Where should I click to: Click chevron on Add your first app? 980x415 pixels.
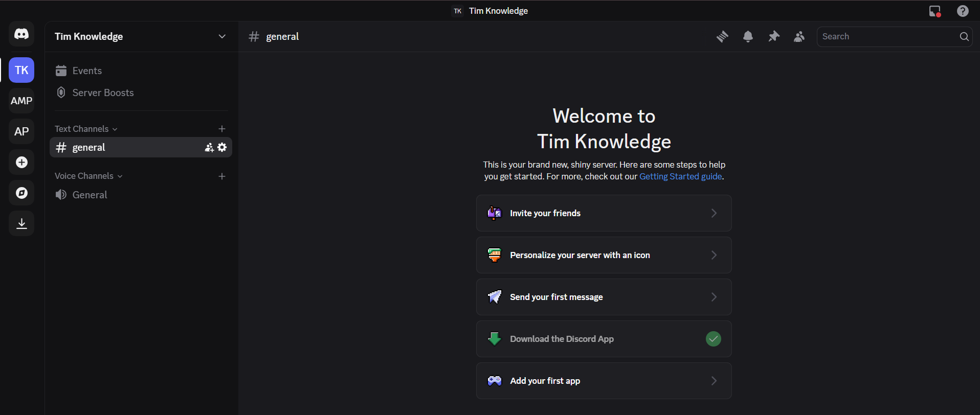(714, 381)
